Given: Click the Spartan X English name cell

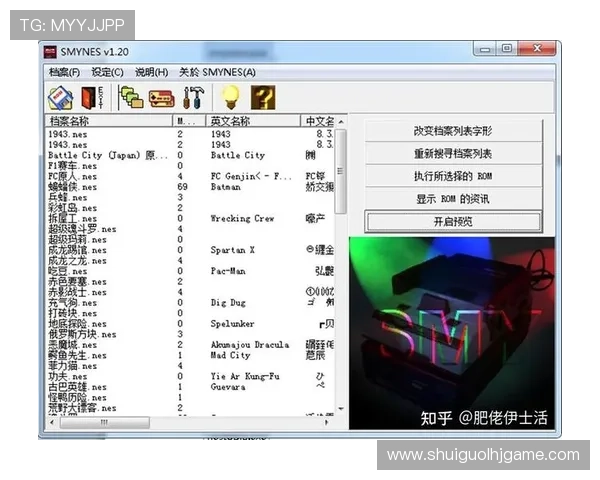Looking at the screenshot, I should tap(232, 250).
